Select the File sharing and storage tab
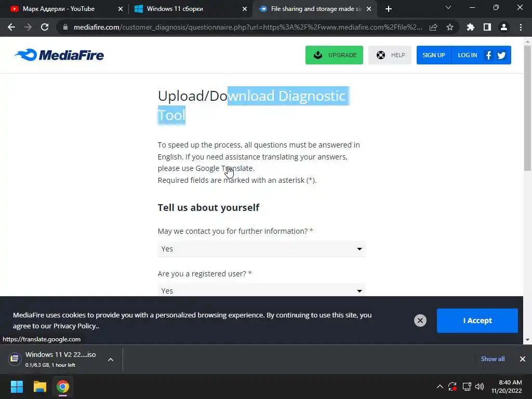This screenshot has height=399, width=532. click(x=315, y=9)
